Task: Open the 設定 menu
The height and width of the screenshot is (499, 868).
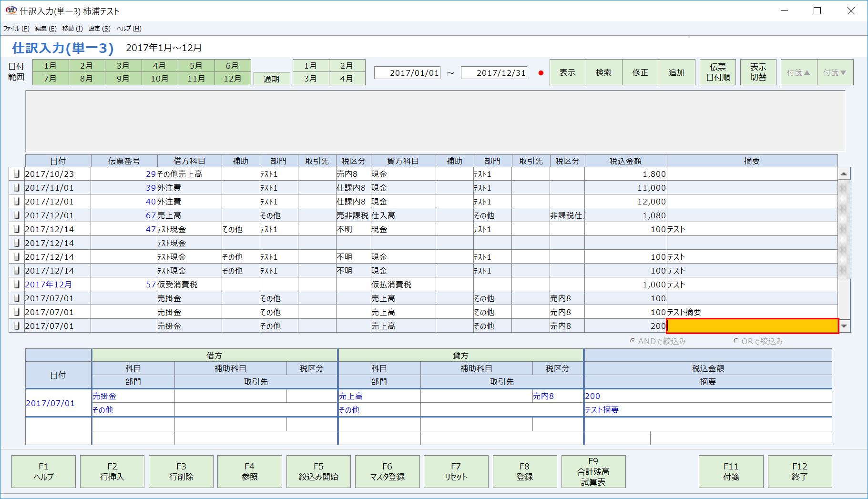Action: click(98, 28)
